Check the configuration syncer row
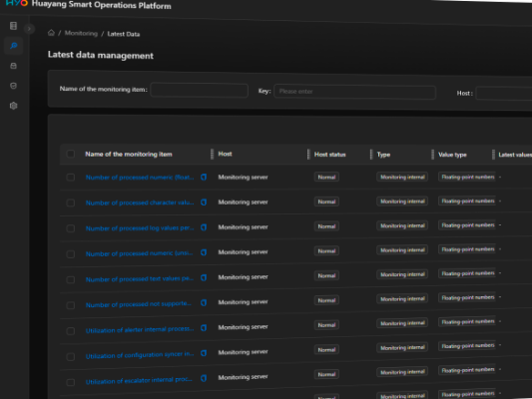The width and height of the screenshot is (532, 399). [x=71, y=357]
